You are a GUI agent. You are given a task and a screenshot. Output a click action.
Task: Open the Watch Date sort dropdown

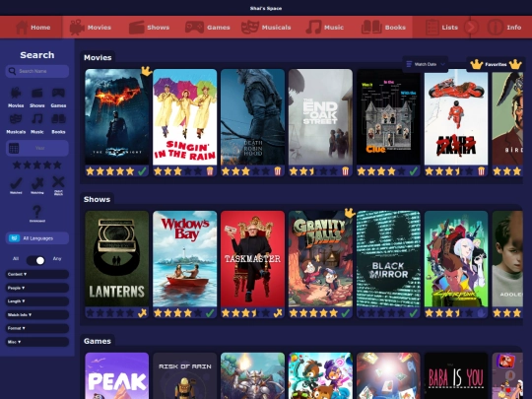426,64
